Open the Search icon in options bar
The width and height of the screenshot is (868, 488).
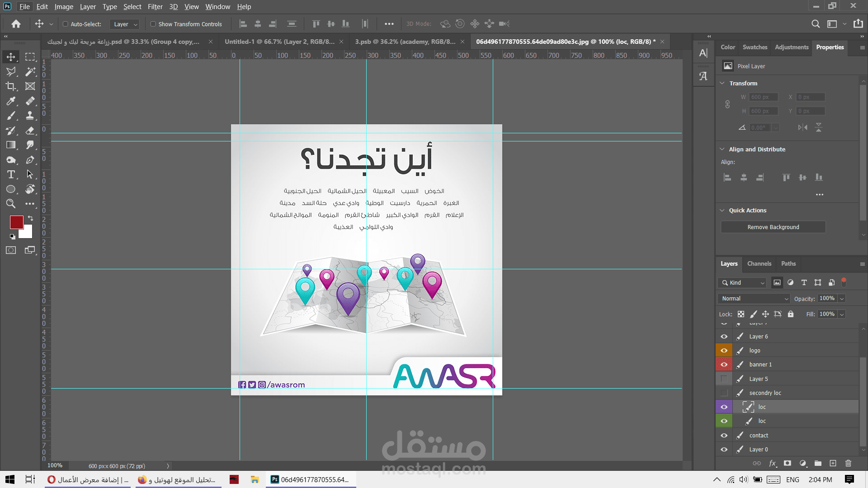(816, 24)
